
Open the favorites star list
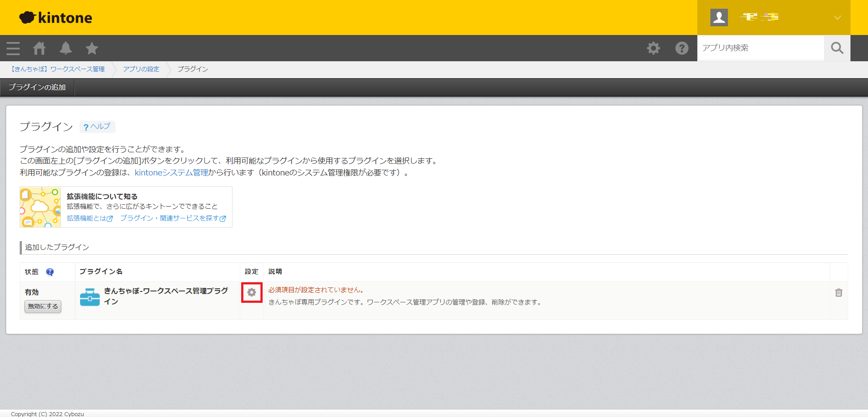pyautogui.click(x=92, y=48)
